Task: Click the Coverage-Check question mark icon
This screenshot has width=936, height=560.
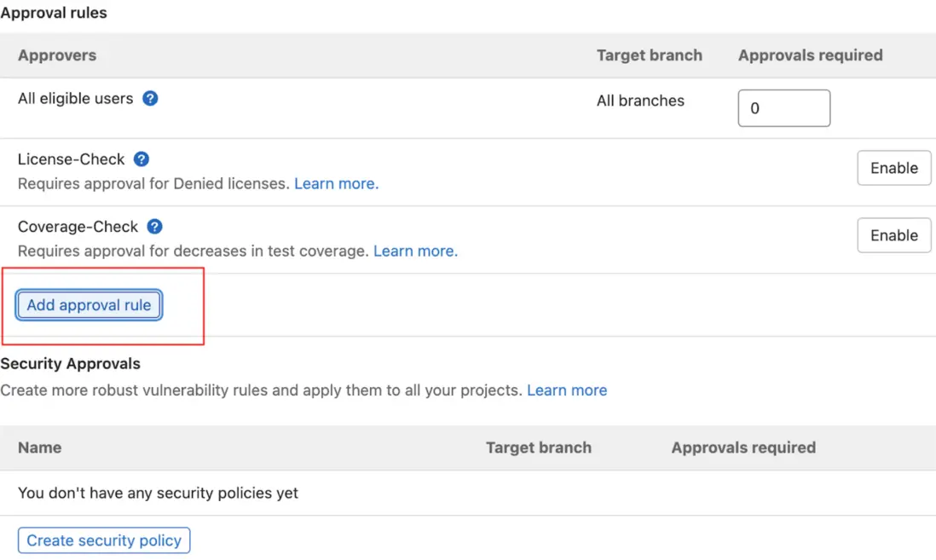Action: [154, 227]
